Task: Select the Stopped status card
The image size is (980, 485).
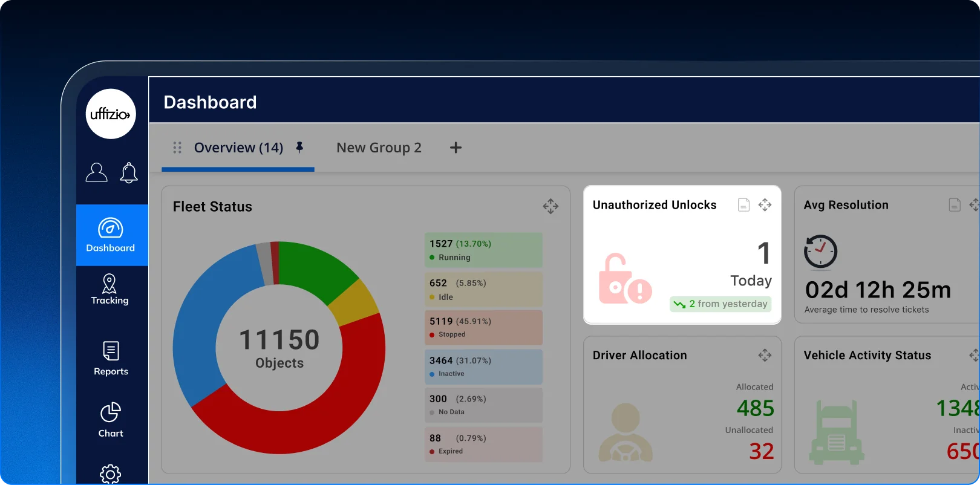Action: pos(483,328)
